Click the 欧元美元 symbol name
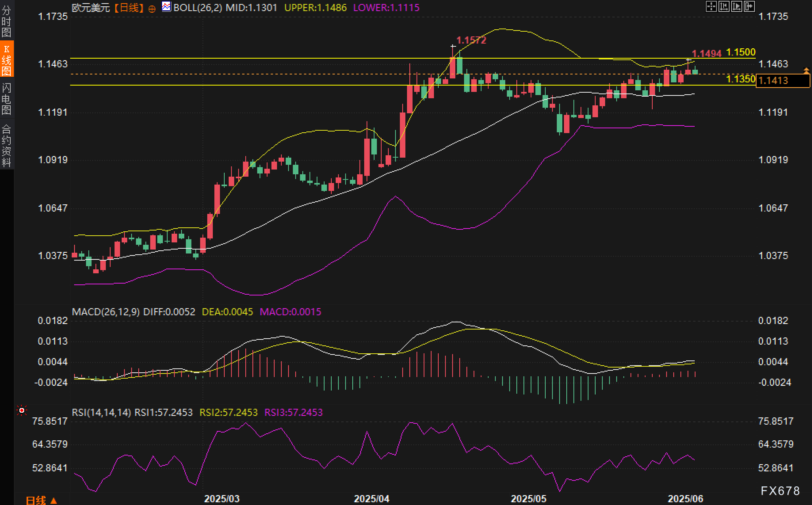Screen dimensions: 812x505 [90, 8]
